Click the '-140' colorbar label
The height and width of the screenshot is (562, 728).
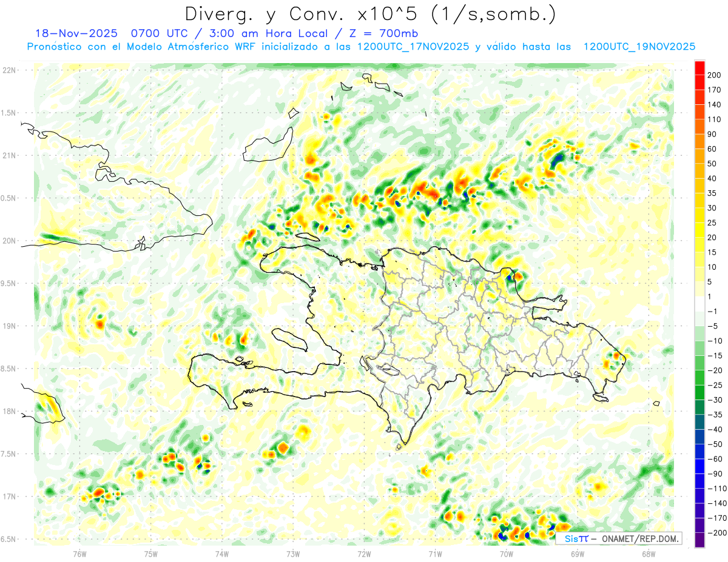716,503
